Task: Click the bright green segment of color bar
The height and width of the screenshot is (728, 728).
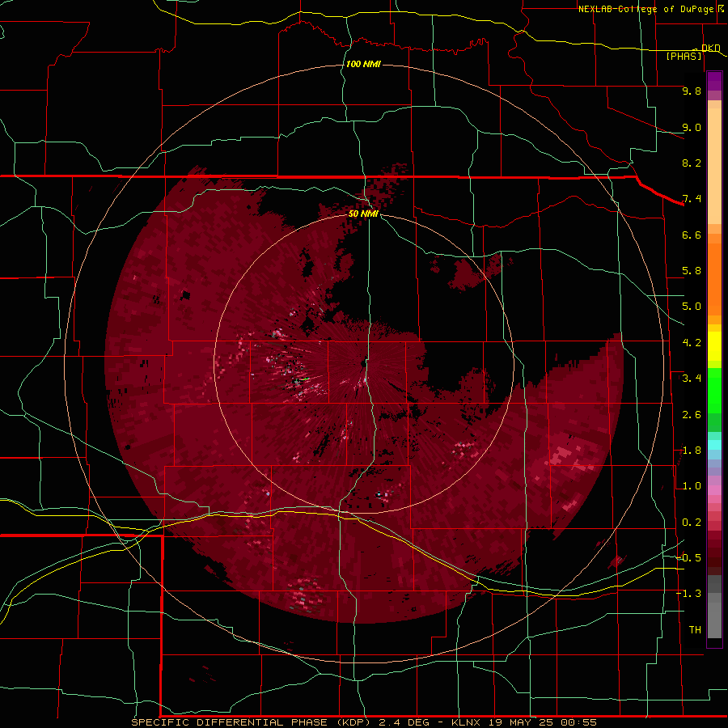Action: 714,390
